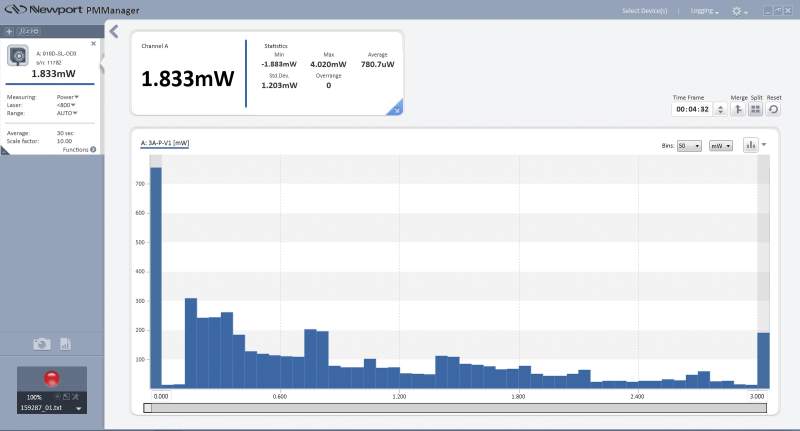The image size is (800, 431).
Task: Expand the Measuring Power dropdown
Action: point(68,97)
